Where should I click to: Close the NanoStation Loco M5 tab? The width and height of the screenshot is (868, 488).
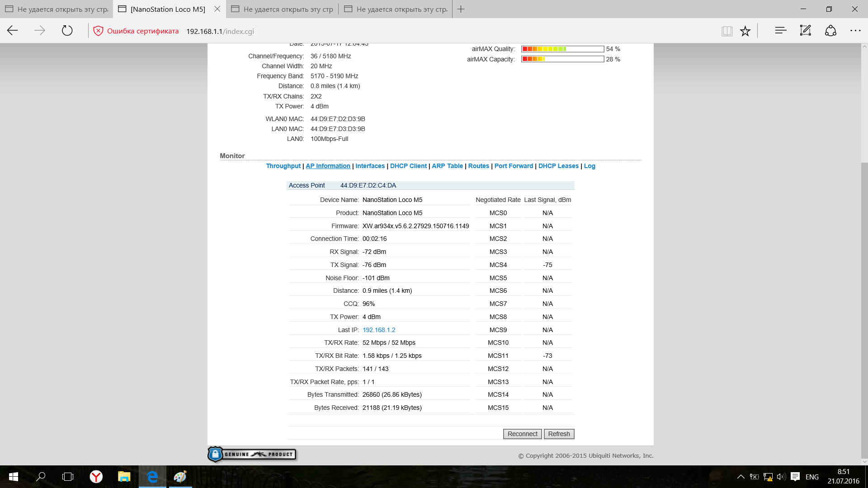[x=217, y=9]
